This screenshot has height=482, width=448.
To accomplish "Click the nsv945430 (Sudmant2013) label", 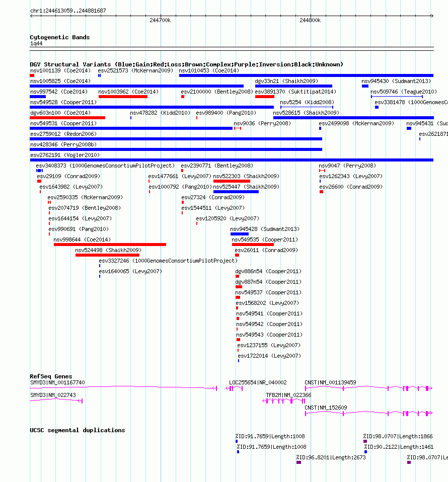I will coord(396,81).
